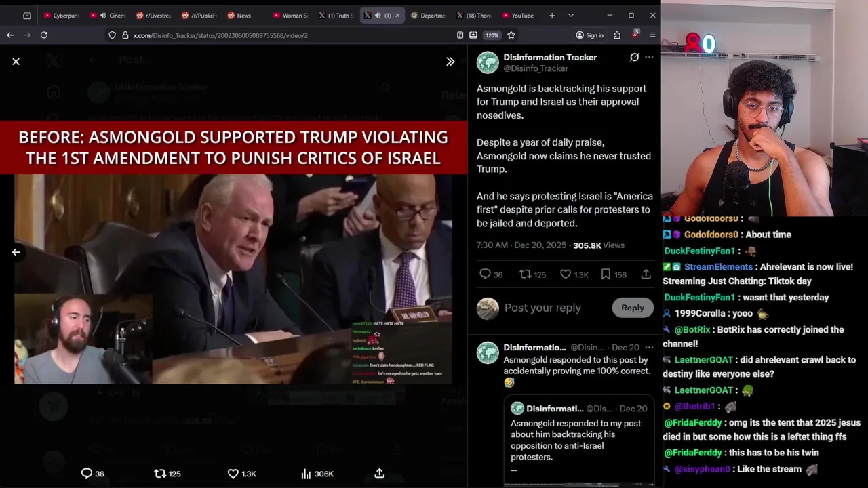Viewport: 868px width, 488px height.
Task: Switch to the (1) Truth S tab
Action: 336,15
